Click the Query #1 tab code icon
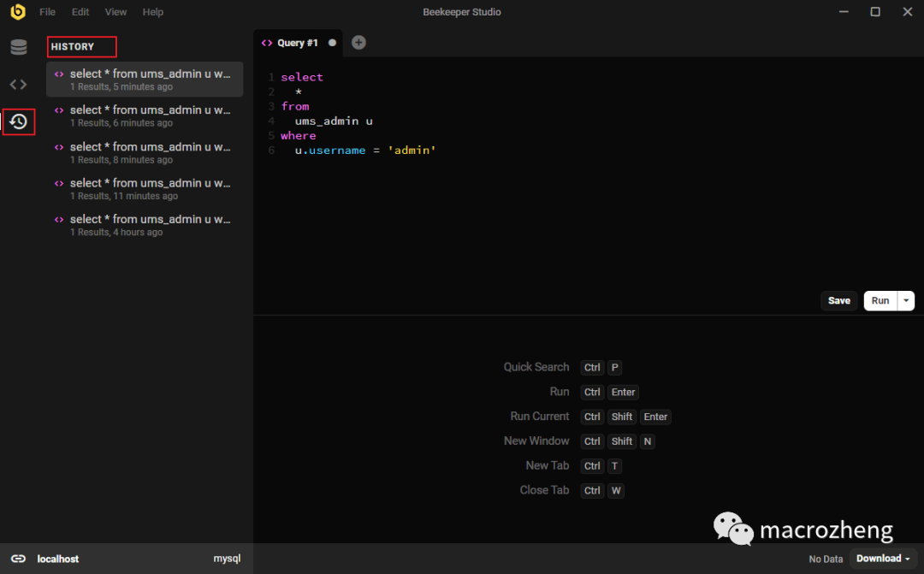This screenshot has height=574, width=924. pyautogui.click(x=267, y=43)
